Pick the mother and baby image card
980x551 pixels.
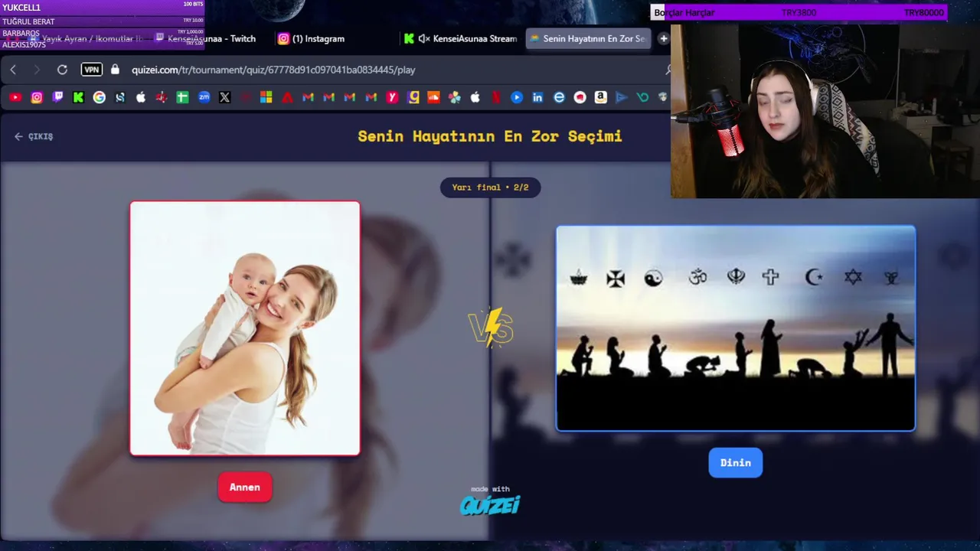245,328
